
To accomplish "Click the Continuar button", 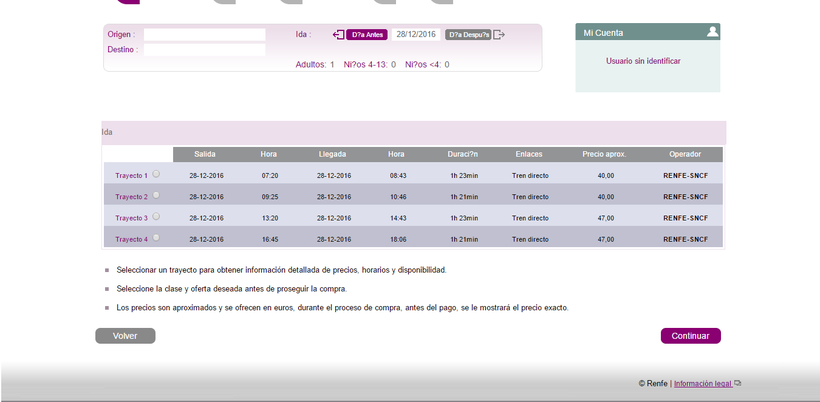I will (x=690, y=336).
